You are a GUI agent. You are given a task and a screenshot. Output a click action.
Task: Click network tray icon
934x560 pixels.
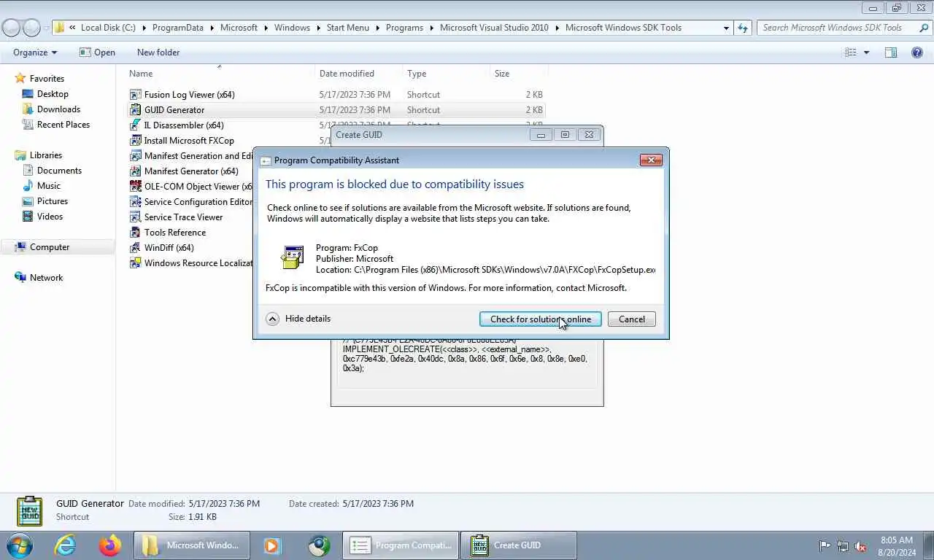(x=843, y=546)
